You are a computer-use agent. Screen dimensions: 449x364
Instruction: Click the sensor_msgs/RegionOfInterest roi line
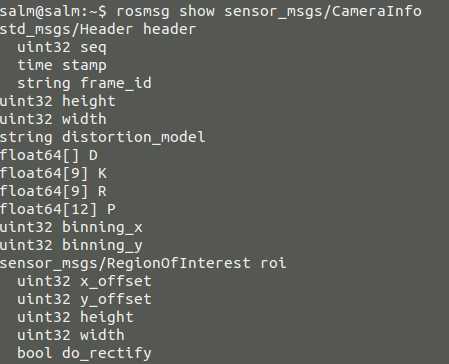coord(143,263)
